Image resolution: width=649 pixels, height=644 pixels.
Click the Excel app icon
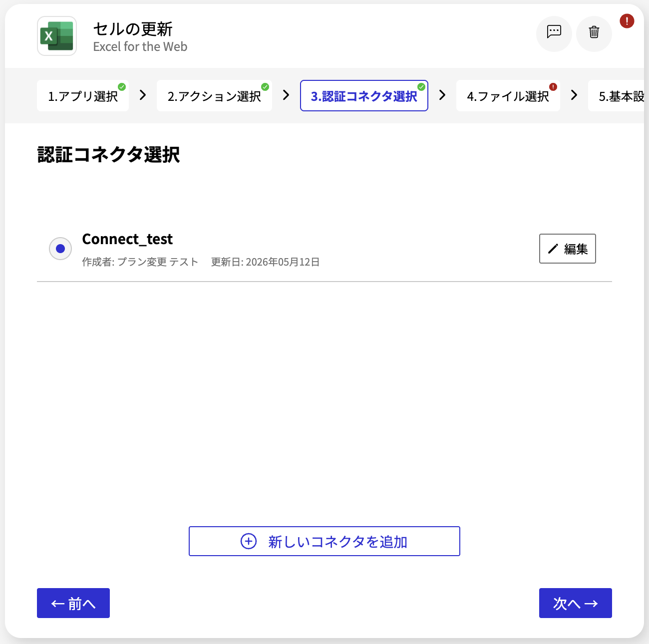pos(57,36)
